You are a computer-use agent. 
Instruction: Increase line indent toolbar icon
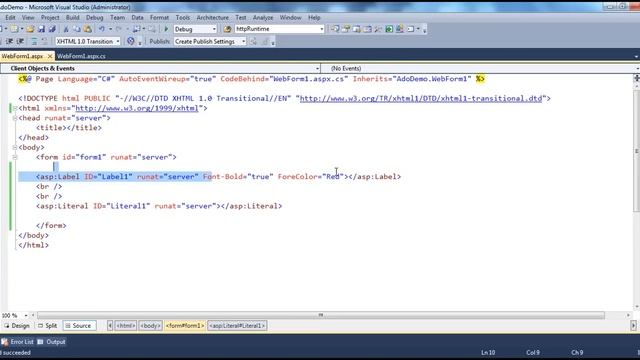click(x=20, y=41)
